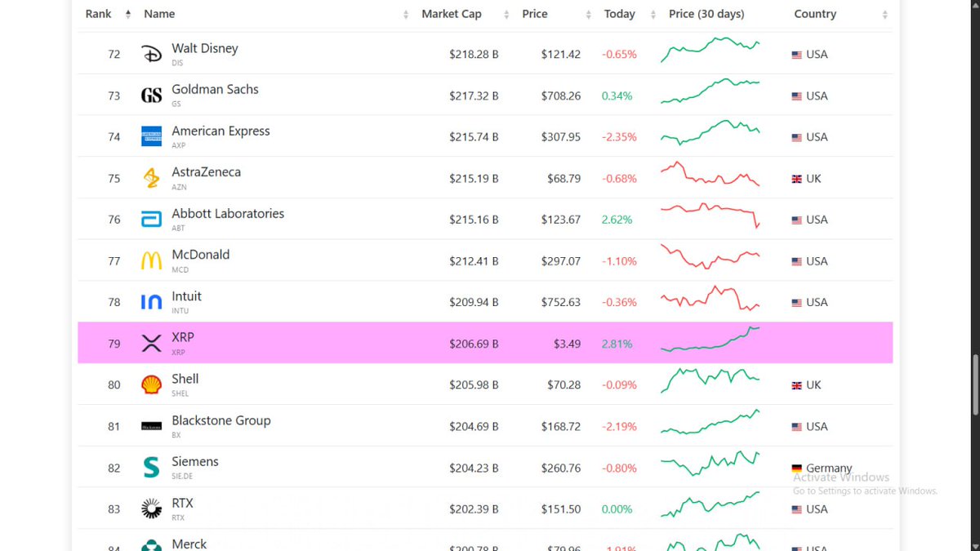The height and width of the screenshot is (551, 980).
Task: Click the Shell logo icon
Action: click(x=152, y=384)
